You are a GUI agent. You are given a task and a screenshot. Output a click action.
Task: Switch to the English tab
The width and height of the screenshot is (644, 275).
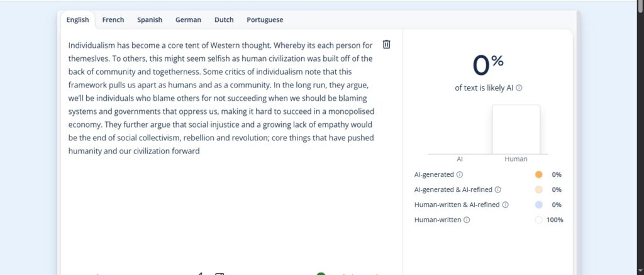tap(78, 20)
